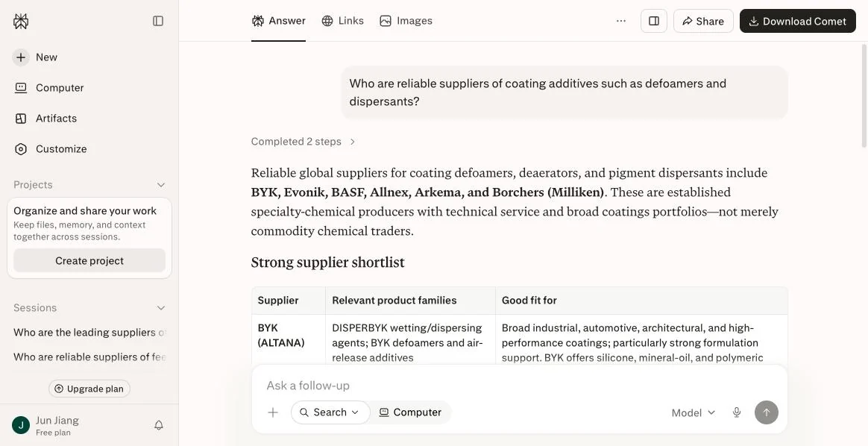Click the 'Free plan' label
This screenshot has width=868, height=446.
pyautogui.click(x=53, y=433)
